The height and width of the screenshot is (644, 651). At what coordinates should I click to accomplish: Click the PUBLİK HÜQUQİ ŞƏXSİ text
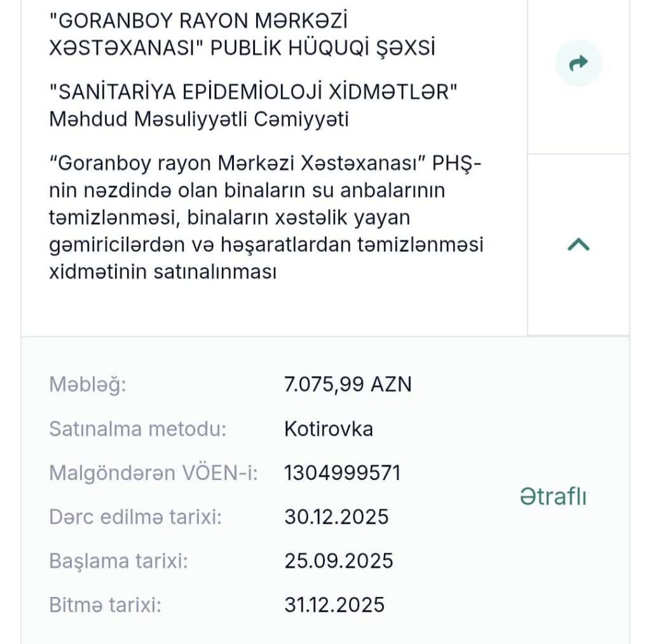tap(323, 49)
